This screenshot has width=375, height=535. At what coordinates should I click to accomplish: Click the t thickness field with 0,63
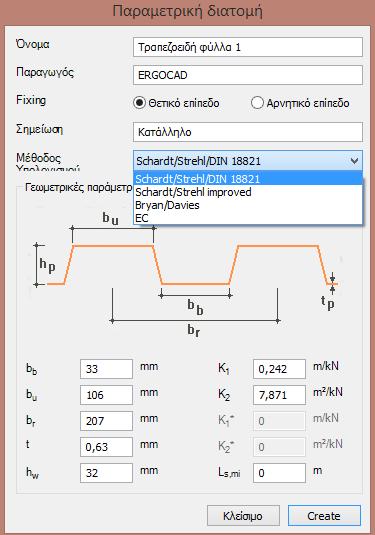[106, 447]
